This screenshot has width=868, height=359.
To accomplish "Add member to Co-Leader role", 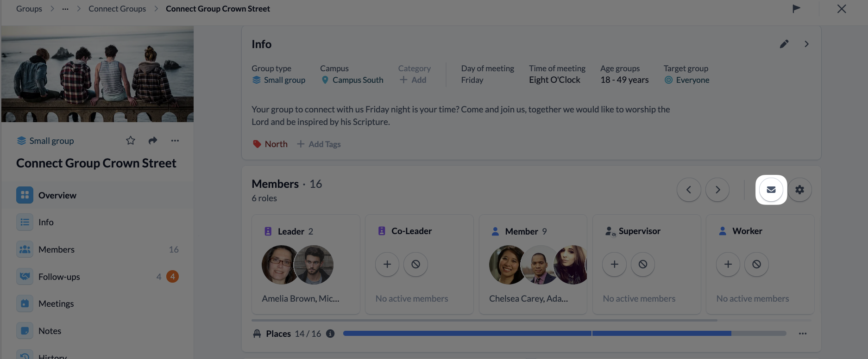I will 387,264.
